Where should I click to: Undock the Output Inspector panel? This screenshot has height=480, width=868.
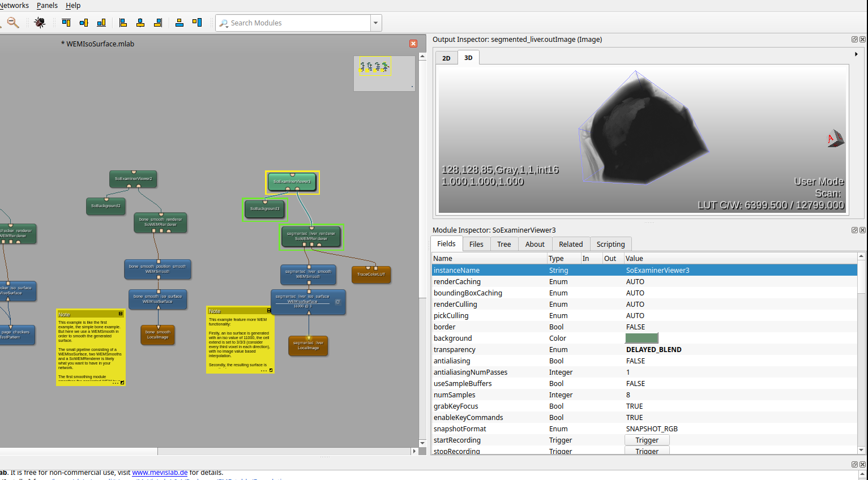[854, 40]
